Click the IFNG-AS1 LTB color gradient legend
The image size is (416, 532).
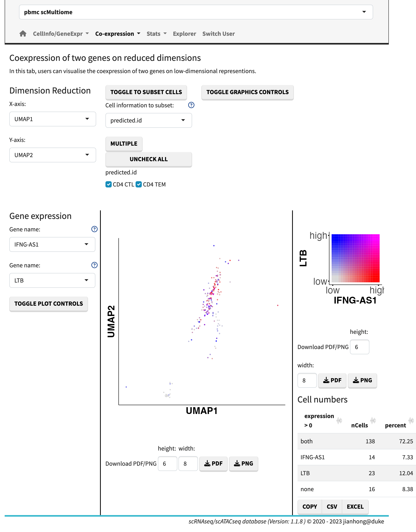click(x=355, y=258)
